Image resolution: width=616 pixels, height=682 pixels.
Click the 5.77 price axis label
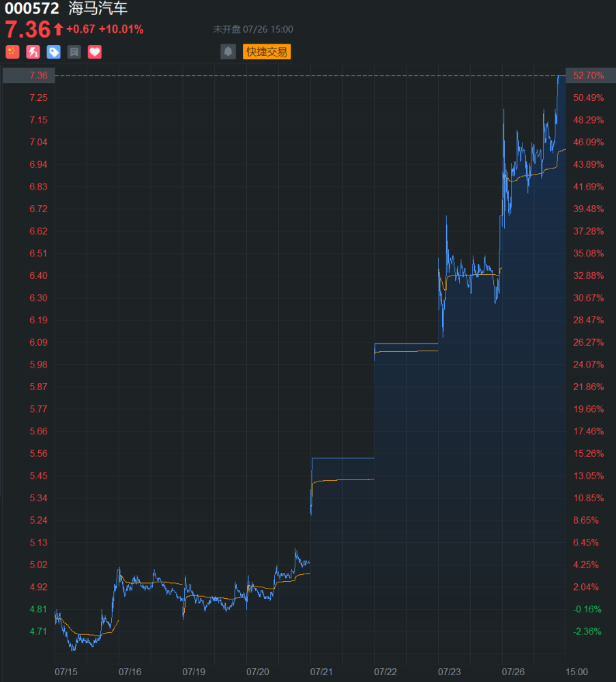[39, 409]
